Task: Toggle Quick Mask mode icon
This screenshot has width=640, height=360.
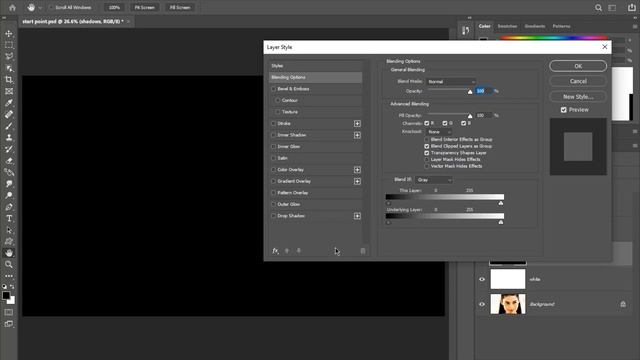Action: tap(9, 312)
